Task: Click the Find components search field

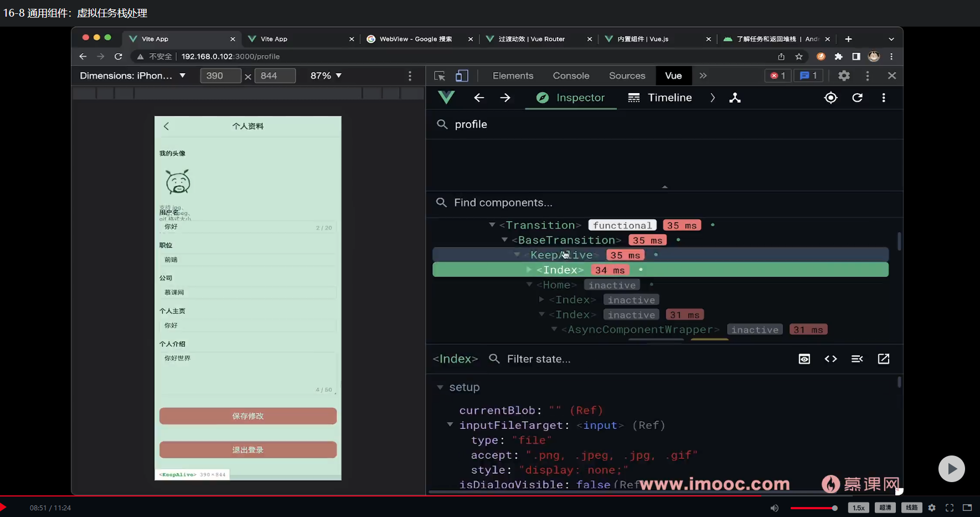Action: tap(664, 203)
